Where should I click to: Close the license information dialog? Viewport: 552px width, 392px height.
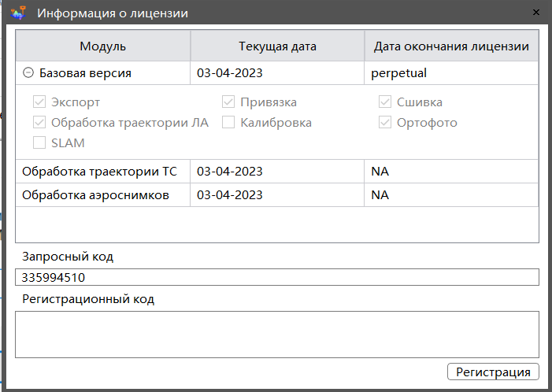[x=536, y=13]
